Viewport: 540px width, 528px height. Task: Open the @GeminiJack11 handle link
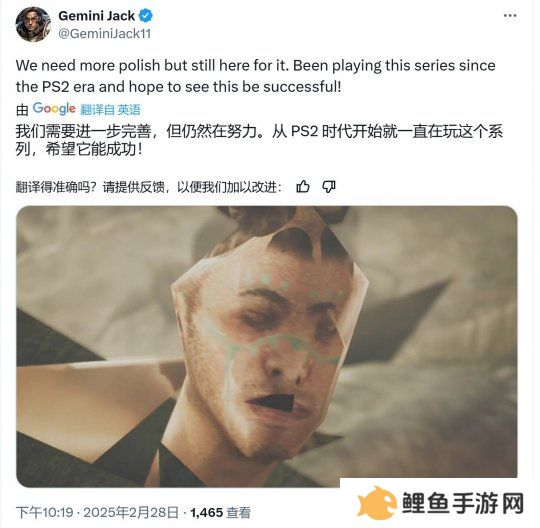(104, 34)
